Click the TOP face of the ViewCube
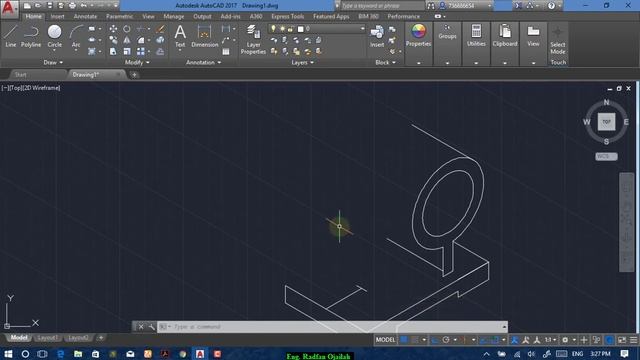 click(x=607, y=122)
